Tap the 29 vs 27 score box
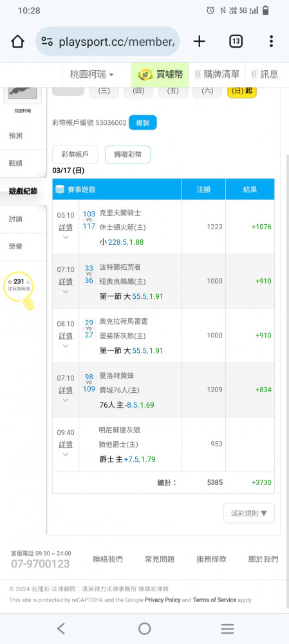Screen dimensions: 289x644 [89, 328]
